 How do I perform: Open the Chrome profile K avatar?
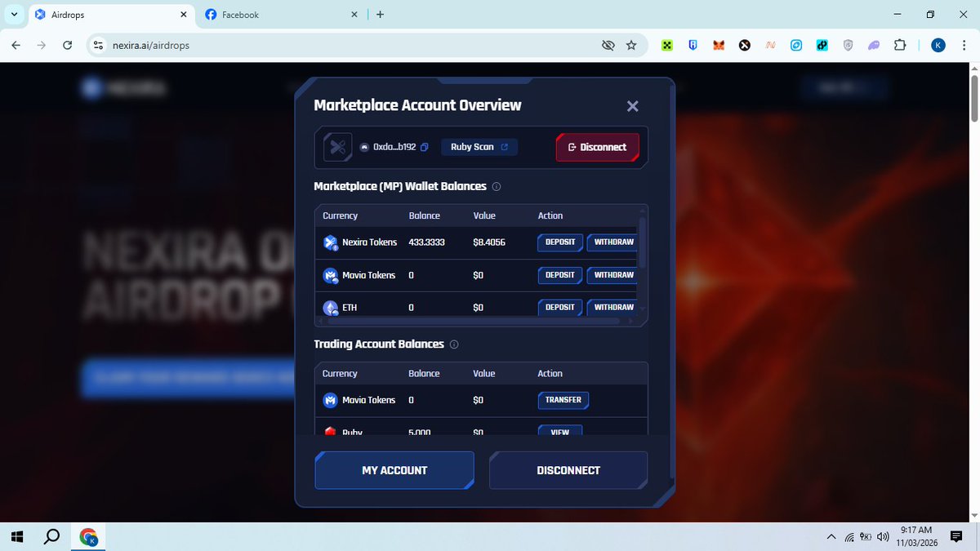click(x=938, y=46)
